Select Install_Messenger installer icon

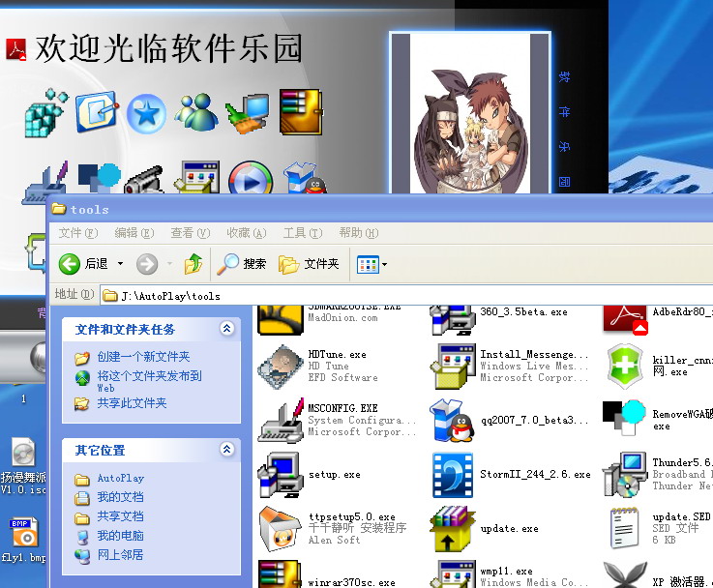click(453, 367)
